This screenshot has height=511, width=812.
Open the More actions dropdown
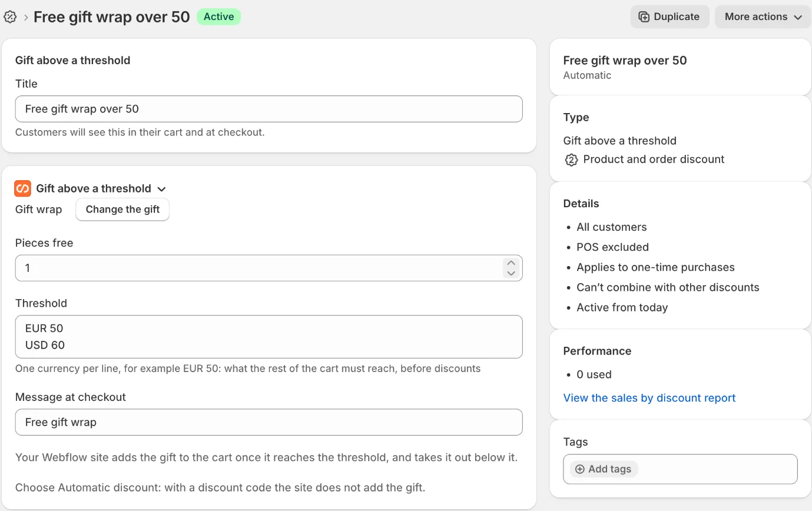tap(763, 16)
